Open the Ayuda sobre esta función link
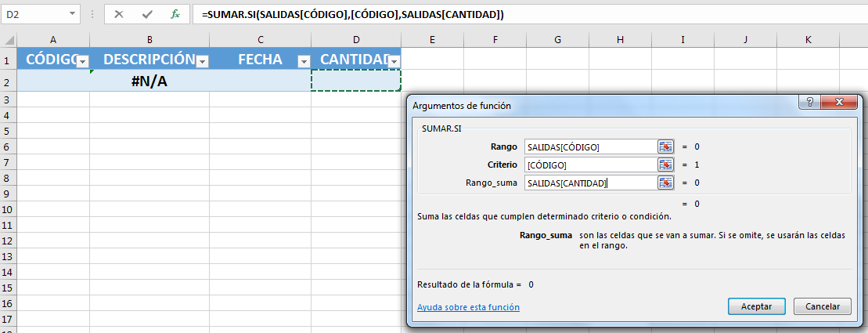This screenshot has height=333, width=868. point(468,307)
